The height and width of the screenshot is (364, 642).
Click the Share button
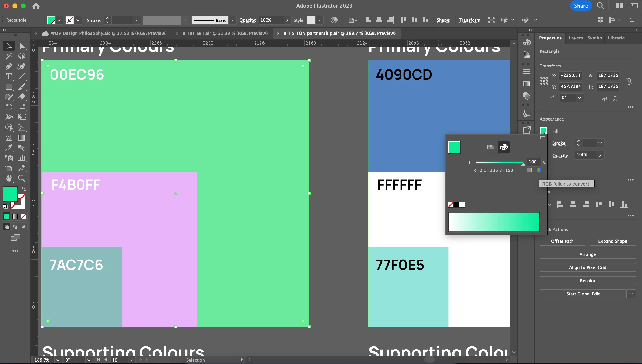click(581, 6)
